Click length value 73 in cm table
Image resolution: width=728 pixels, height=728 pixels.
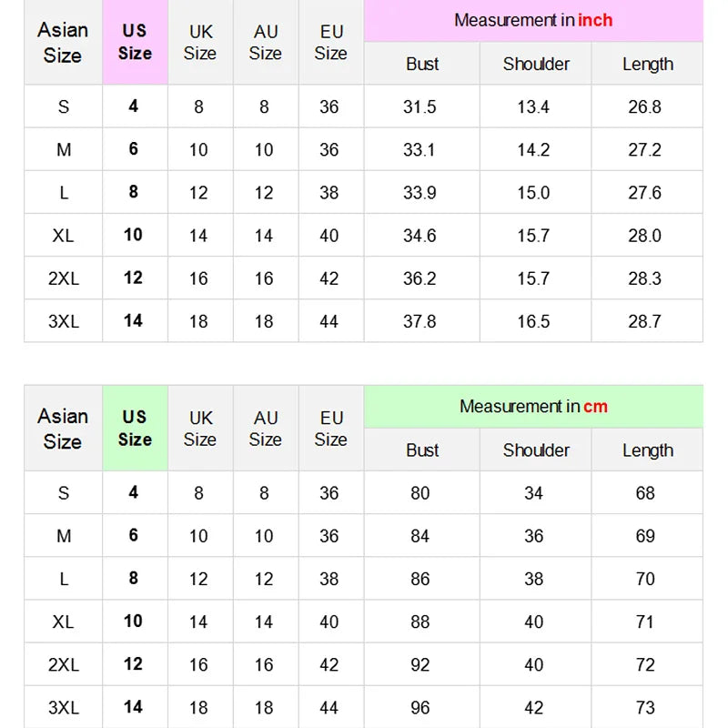(645, 708)
